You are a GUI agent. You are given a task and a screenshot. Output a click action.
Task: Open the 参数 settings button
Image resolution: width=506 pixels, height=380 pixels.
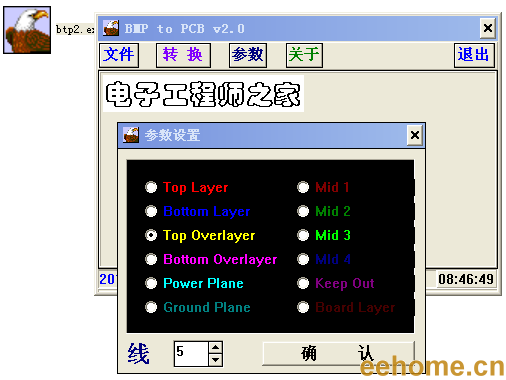click(248, 55)
